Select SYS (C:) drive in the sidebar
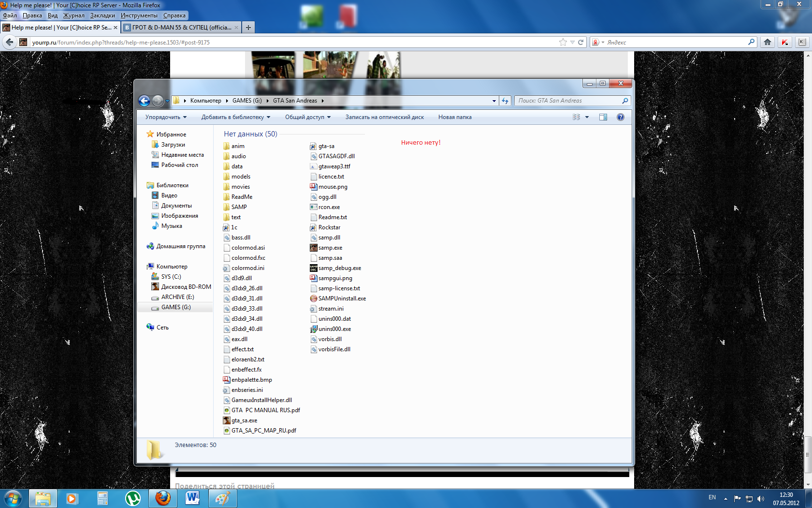 tap(166, 277)
